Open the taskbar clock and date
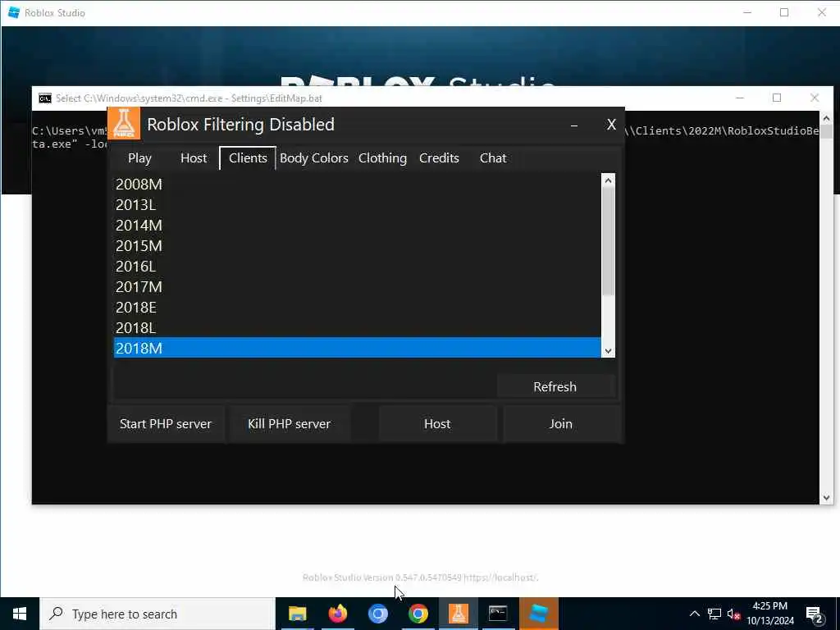Viewport: 840px width, 630px height. [769, 614]
